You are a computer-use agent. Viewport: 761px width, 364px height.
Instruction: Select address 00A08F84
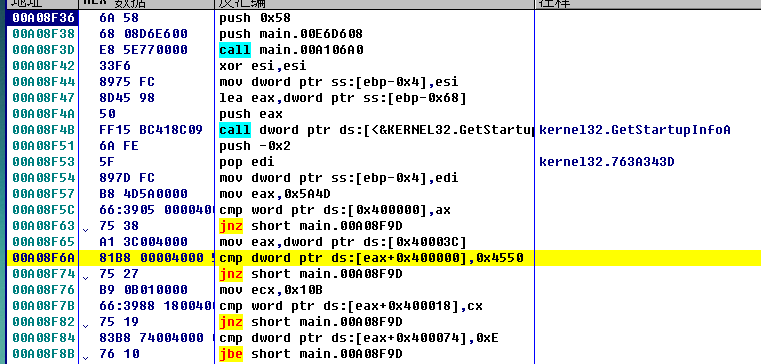tap(44, 338)
